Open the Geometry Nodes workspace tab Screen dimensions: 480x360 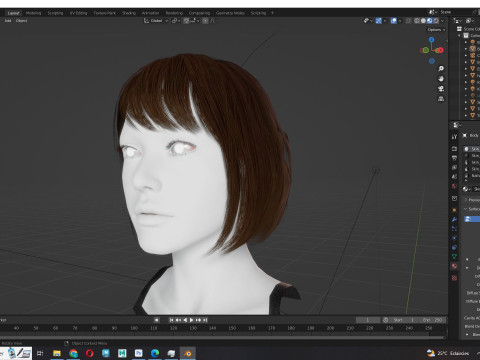tap(230, 13)
